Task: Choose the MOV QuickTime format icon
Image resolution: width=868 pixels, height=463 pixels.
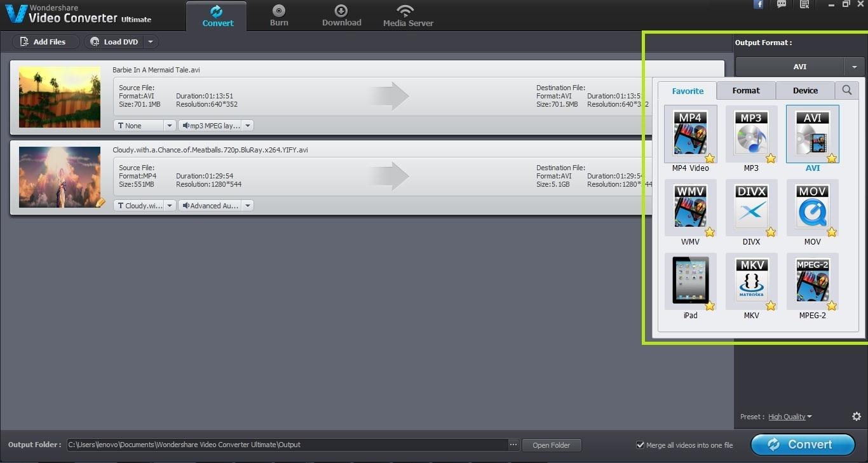Action: 812,208
